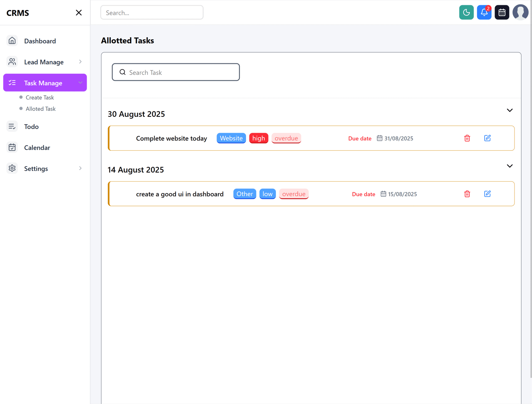Select the Alloted Task menu item
This screenshot has width=532, height=404.
pos(40,108)
